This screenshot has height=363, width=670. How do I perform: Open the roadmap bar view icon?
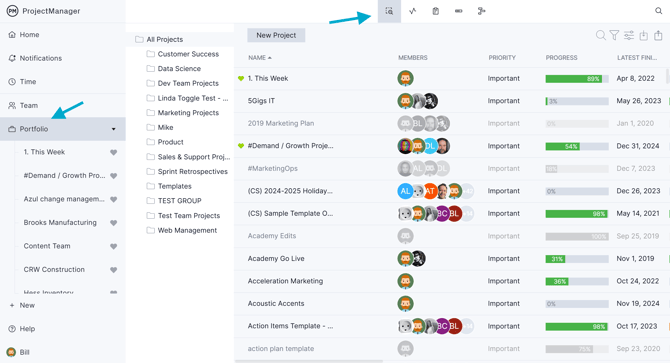tap(458, 11)
